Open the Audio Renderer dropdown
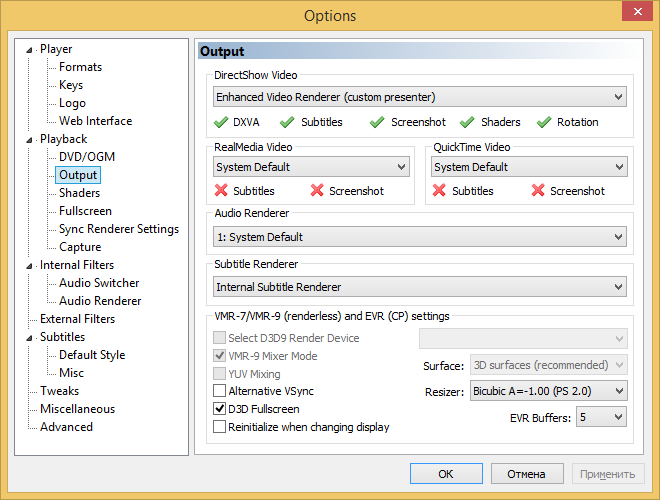Image resolution: width=660 pixels, height=500 pixels. point(420,237)
